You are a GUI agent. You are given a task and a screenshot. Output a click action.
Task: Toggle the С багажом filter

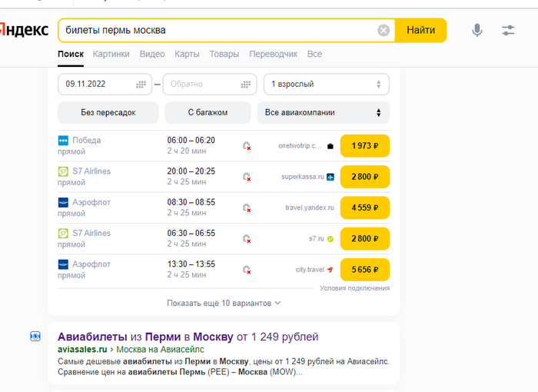(208, 112)
